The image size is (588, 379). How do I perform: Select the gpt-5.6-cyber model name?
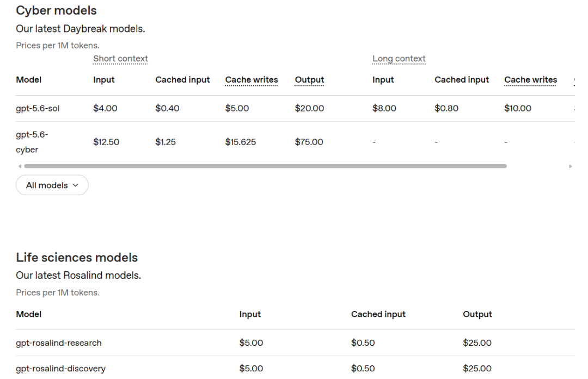32,142
